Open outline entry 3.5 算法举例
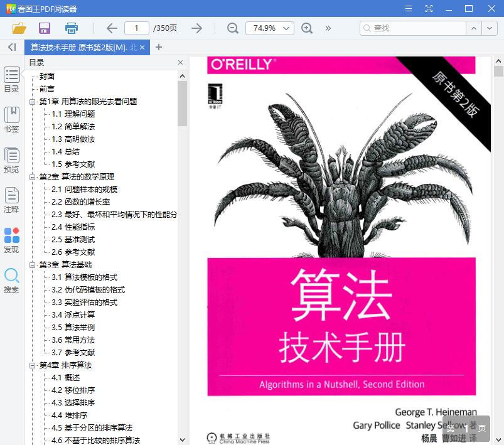The height and width of the screenshot is (445, 504). [73, 327]
